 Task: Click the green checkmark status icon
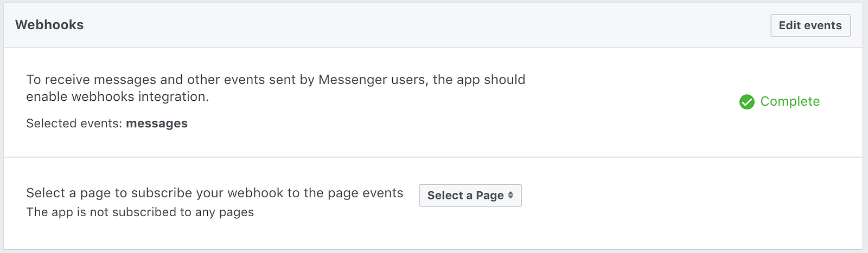point(747,102)
